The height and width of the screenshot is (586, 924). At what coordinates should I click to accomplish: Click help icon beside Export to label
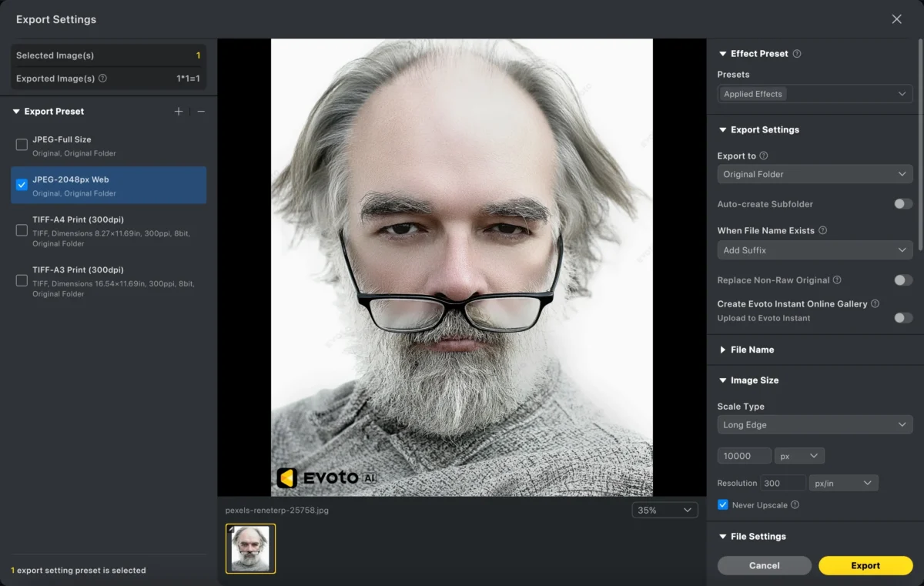point(764,156)
